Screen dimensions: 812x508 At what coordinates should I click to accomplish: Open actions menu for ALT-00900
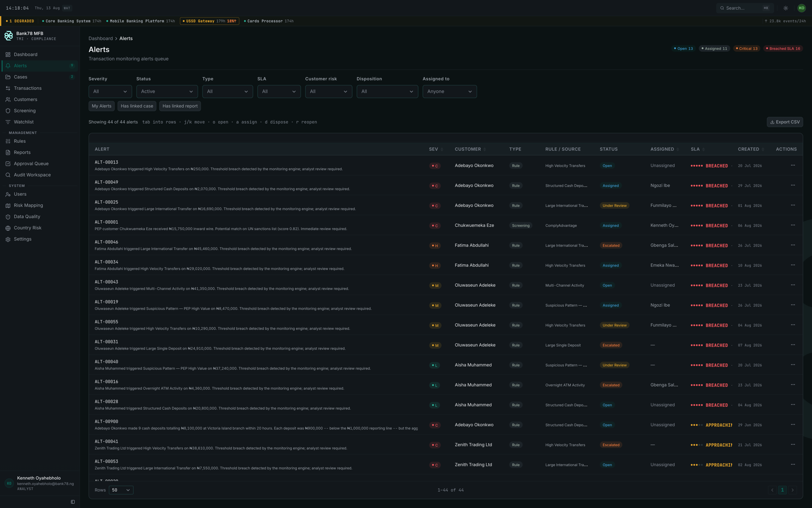point(793,425)
